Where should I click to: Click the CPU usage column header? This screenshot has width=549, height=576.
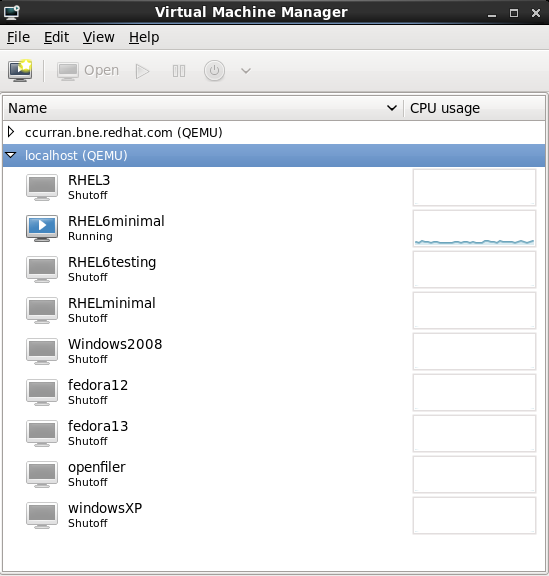(474, 108)
